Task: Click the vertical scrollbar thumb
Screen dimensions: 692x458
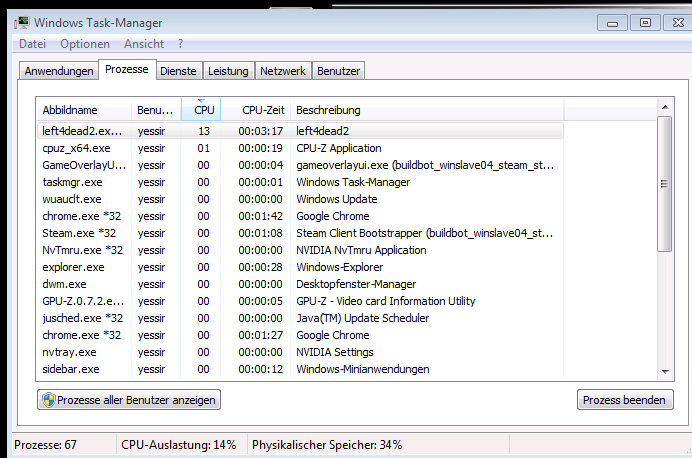Action: point(665,184)
